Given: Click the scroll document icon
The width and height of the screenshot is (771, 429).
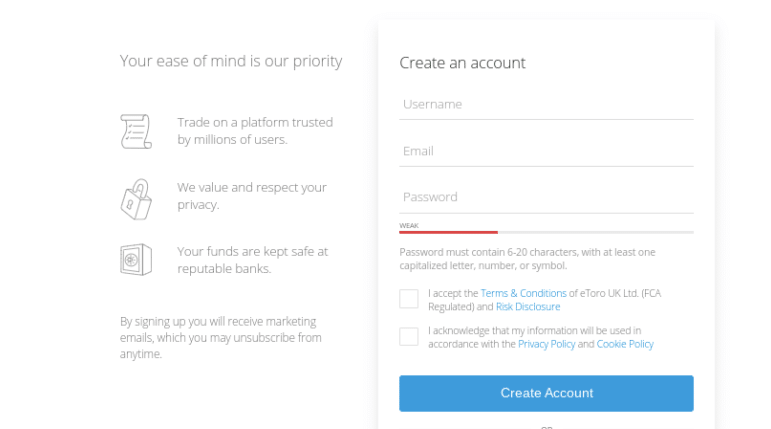Looking at the screenshot, I should (x=136, y=131).
